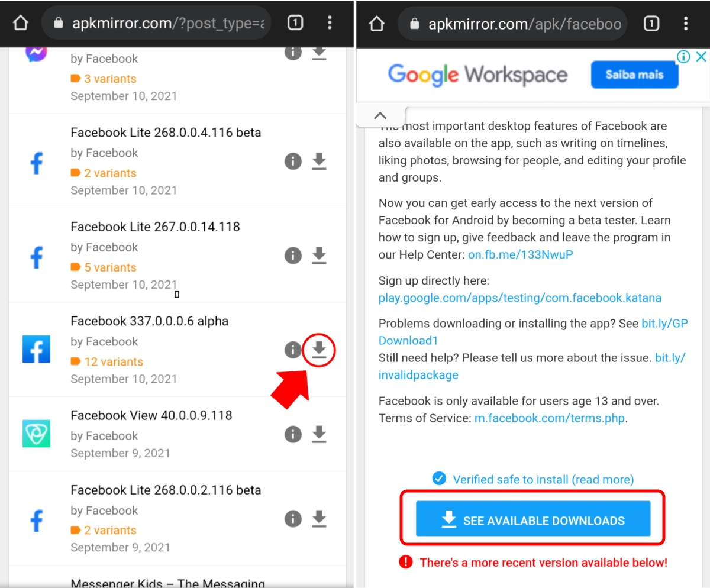
Task: Open ad info icon on the banner
Action: click(683, 57)
